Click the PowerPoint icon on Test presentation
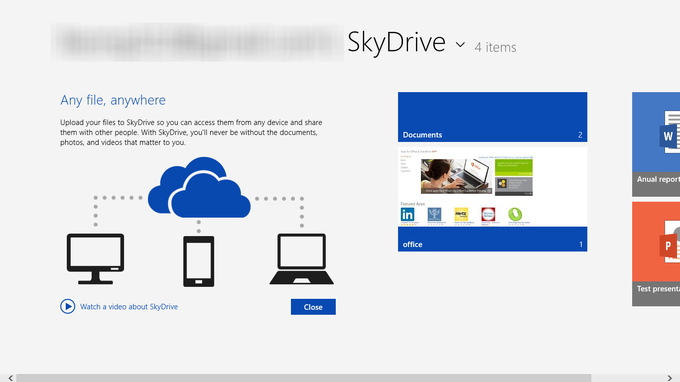 click(x=669, y=242)
